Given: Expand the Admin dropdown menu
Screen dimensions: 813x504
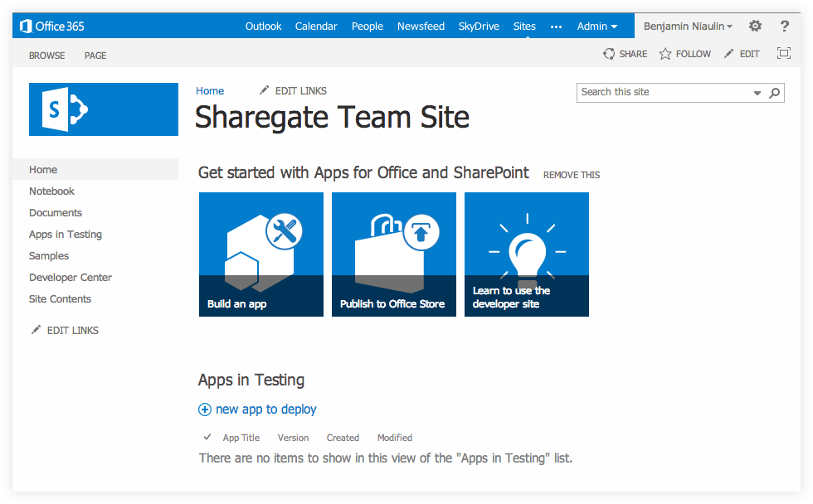Looking at the screenshot, I should coord(596,26).
